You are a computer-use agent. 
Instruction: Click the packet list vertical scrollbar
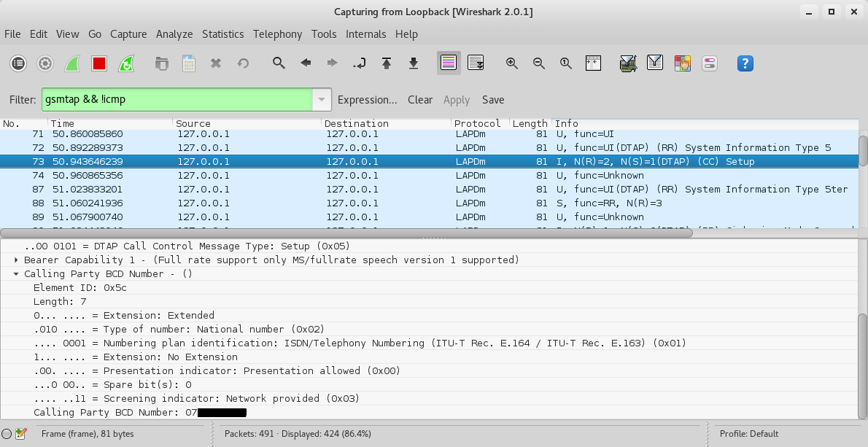[x=863, y=150]
